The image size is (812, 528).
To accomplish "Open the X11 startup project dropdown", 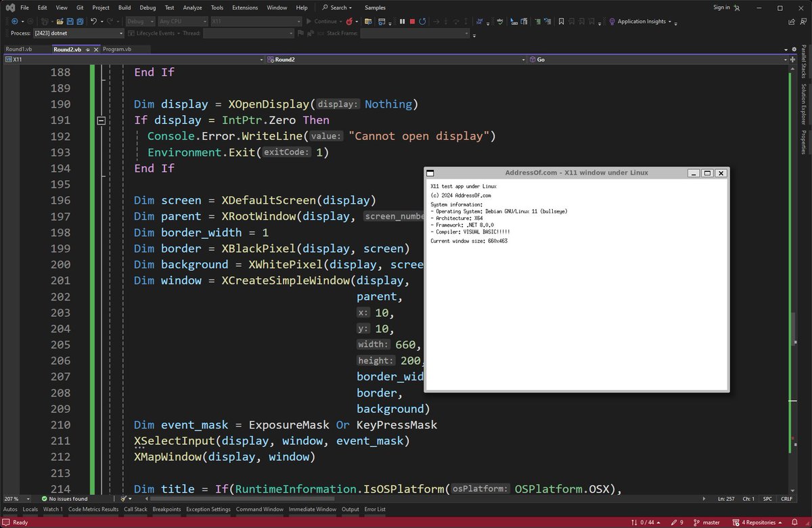I will pos(256,21).
